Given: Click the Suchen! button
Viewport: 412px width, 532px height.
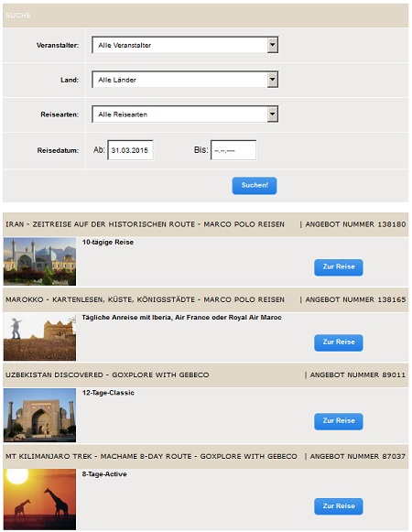Looking at the screenshot, I should tap(255, 186).
